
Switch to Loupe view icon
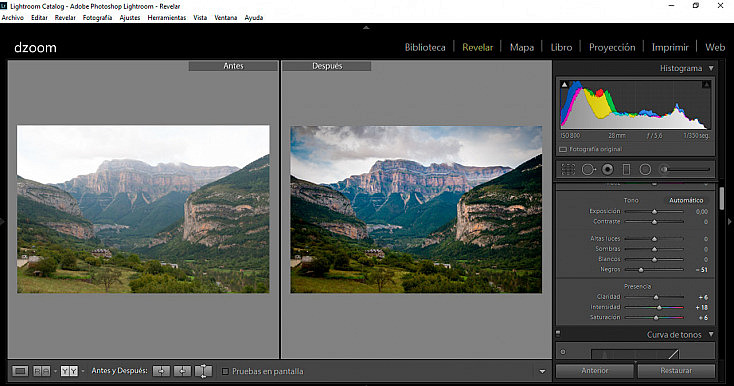tap(20, 371)
